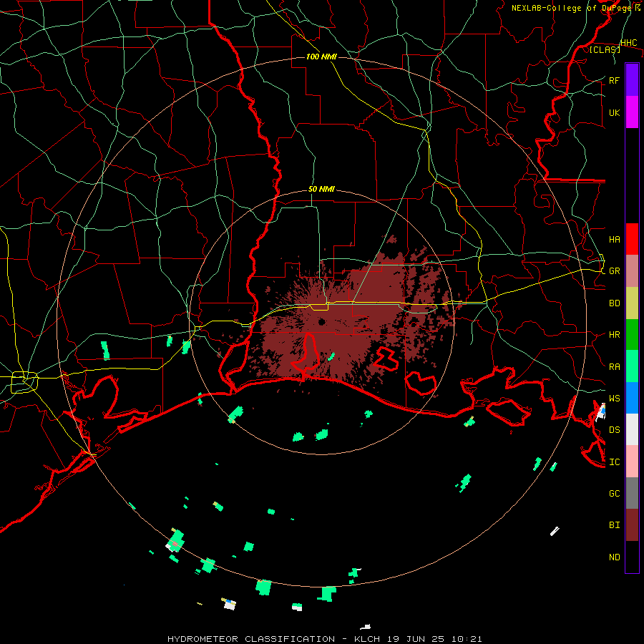
Task: Click the BD yellow legend swatch
Action: click(632, 303)
